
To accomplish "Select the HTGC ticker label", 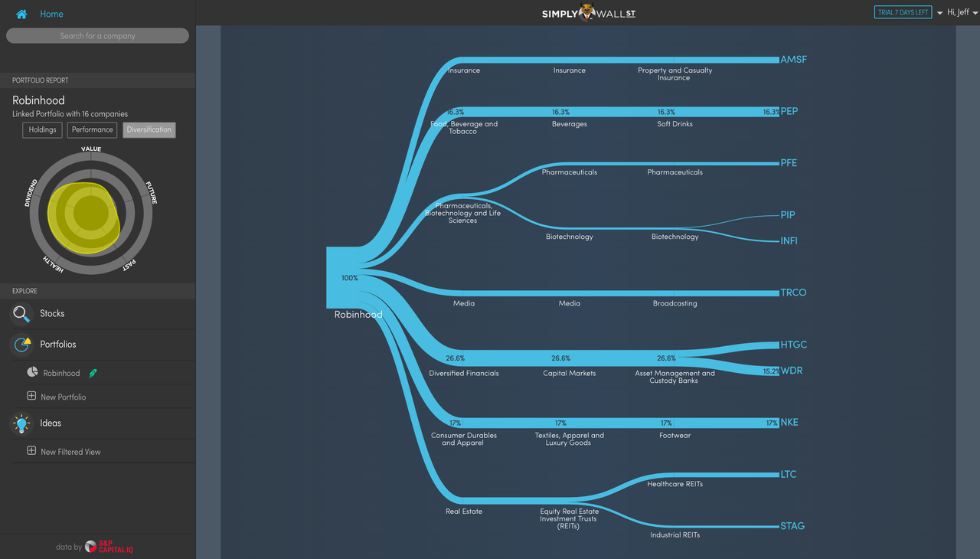I will [x=793, y=345].
